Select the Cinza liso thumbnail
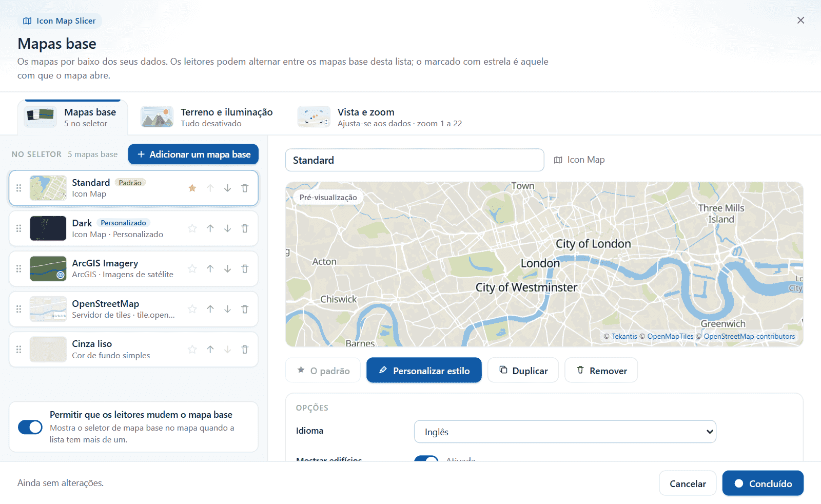 pos(48,350)
